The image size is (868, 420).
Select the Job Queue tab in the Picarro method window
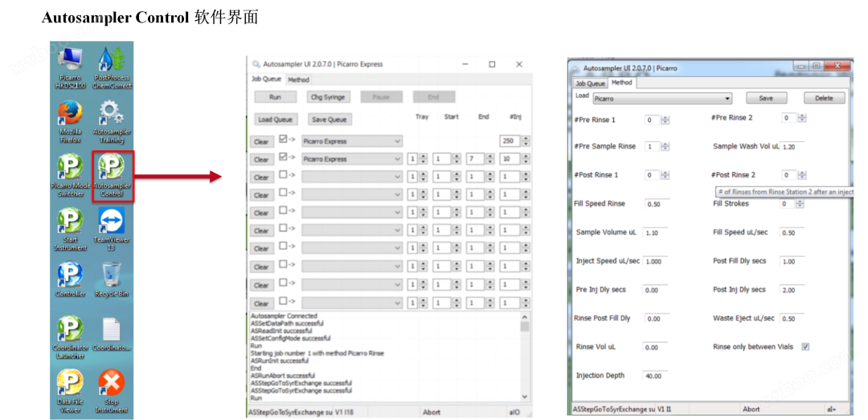click(x=590, y=84)
